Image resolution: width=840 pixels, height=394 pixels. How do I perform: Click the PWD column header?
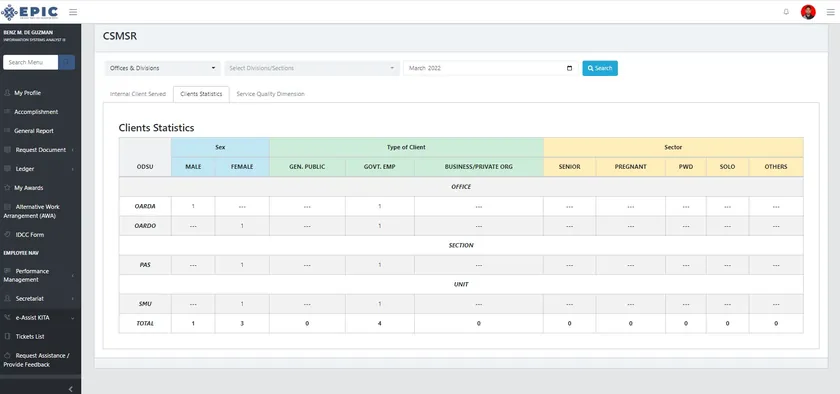pos(686,167)
